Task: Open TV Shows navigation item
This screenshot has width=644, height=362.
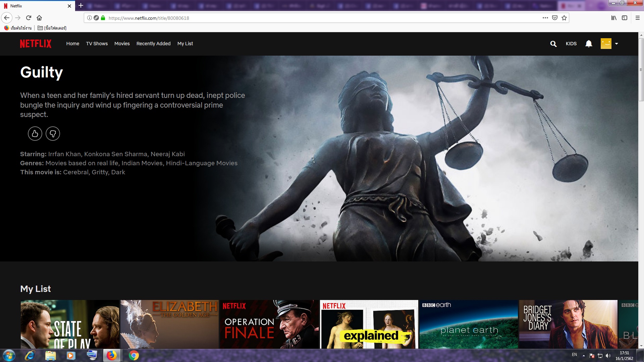Action: point(97,44)
